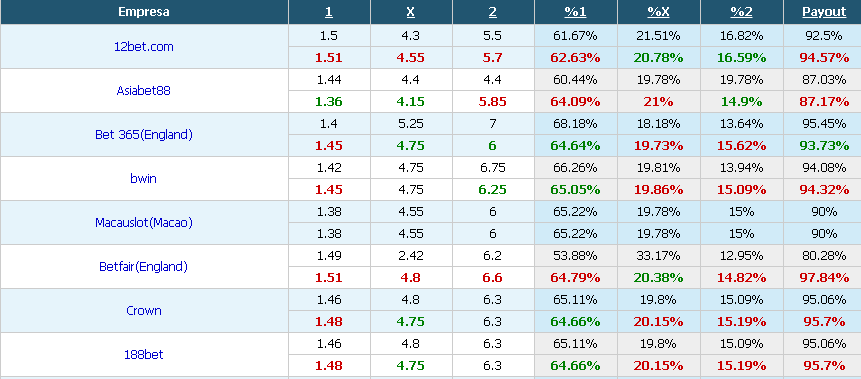The image size is (861, 379).
Task: Sort by the %1 column header
Action: point(575,12)
